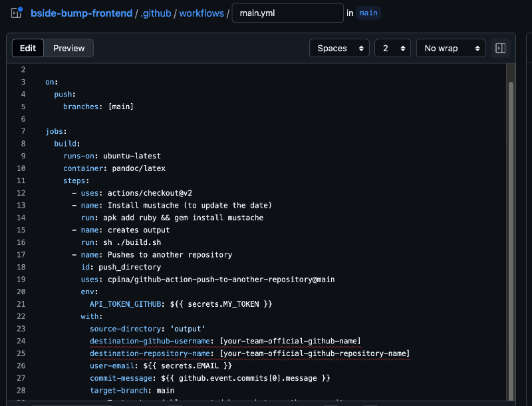
Task: Click 'target-branch: main' on line 28
Action: pos(132,391)
